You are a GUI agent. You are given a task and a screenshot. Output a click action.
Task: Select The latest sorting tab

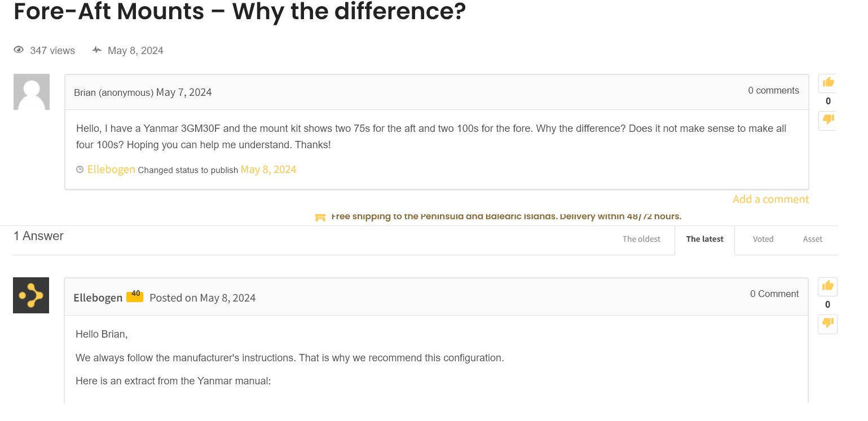704,239
